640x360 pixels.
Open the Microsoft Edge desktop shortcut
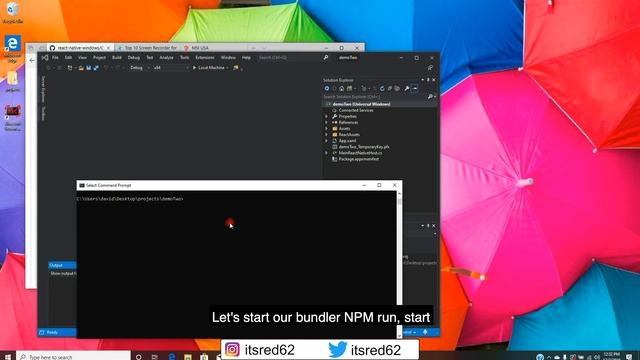pos(12,49)
